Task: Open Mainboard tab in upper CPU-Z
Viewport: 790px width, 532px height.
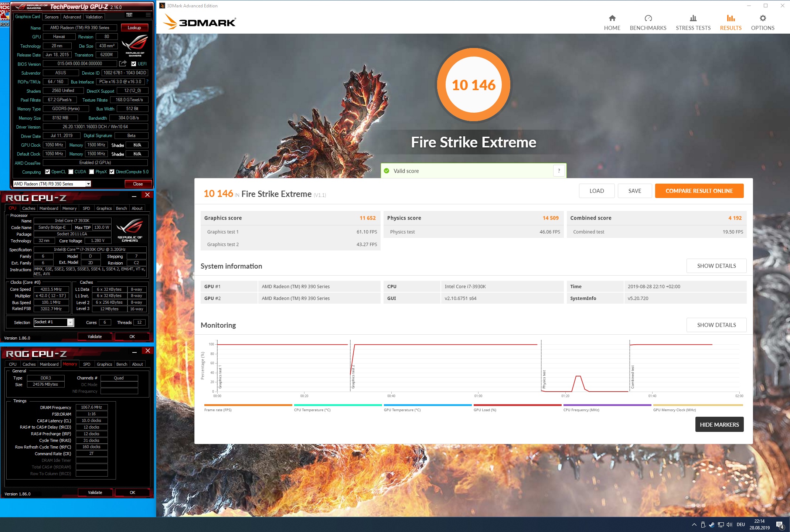Action: tap(49, 208)
